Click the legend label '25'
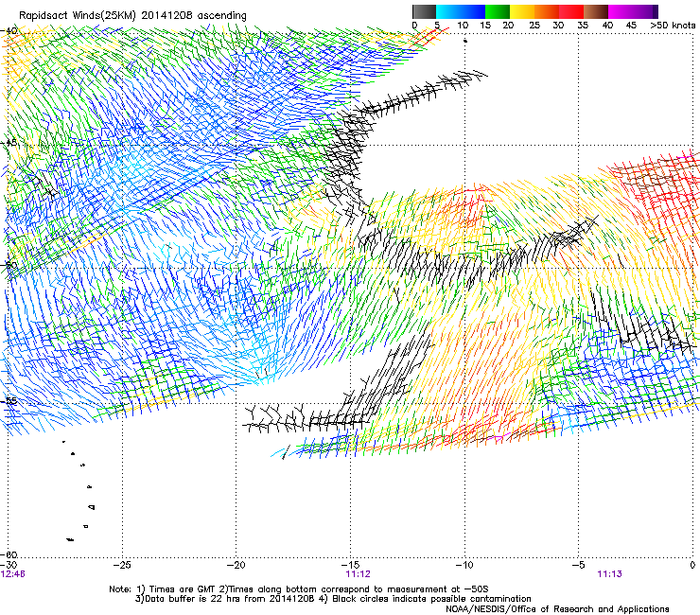The image size is (700, 615). click(x=534, y=26)
